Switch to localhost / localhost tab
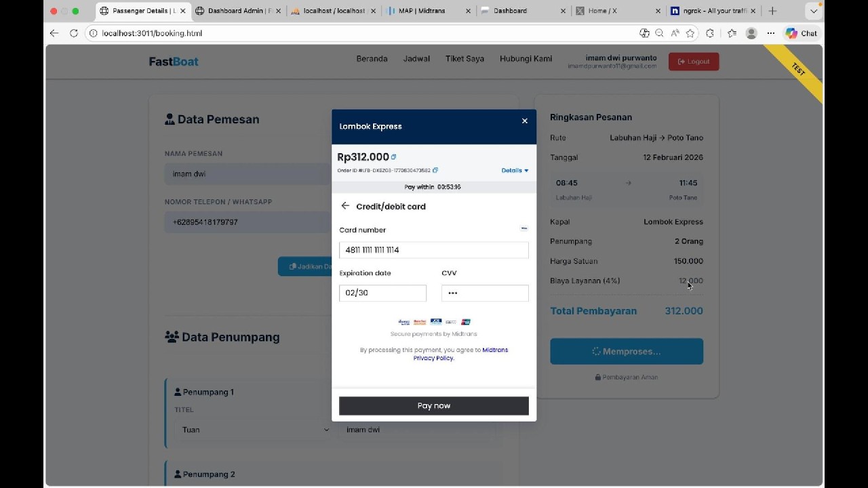The width and height of the screenshot is (868, 488). (332, 11)
